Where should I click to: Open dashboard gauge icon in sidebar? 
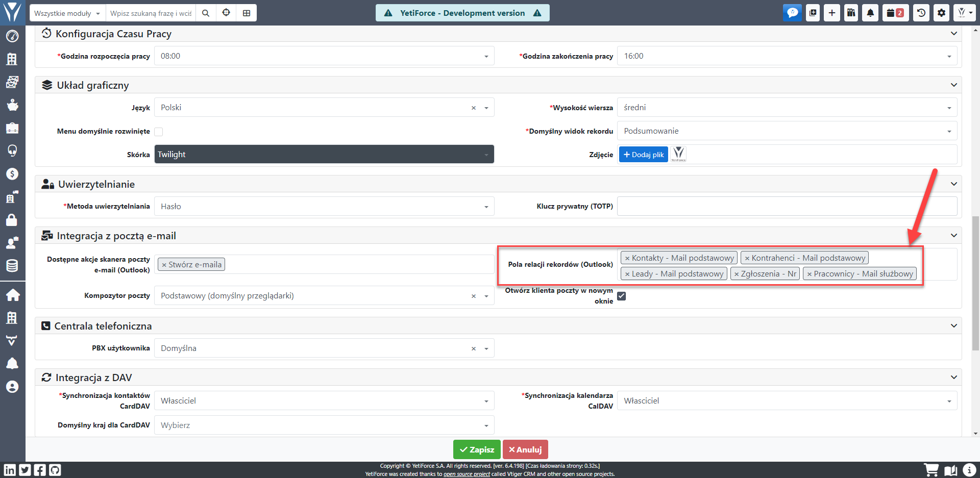pyautogui.click(x=12, y=36)
